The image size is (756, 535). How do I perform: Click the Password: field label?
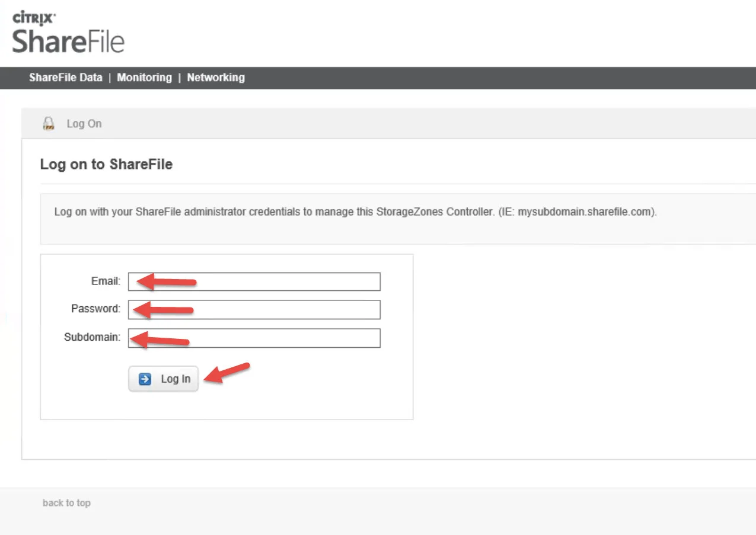(x=95, y=309)
